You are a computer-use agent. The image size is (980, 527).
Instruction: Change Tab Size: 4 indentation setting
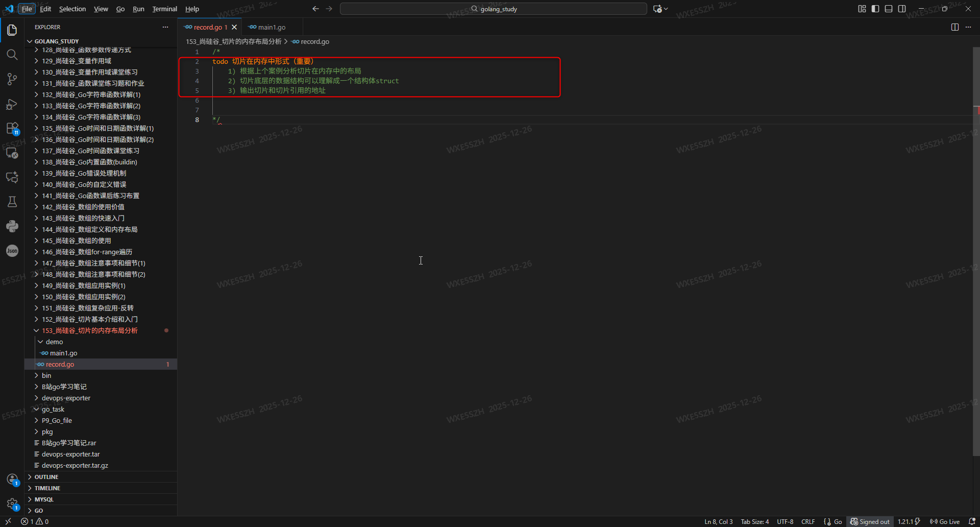755,521
